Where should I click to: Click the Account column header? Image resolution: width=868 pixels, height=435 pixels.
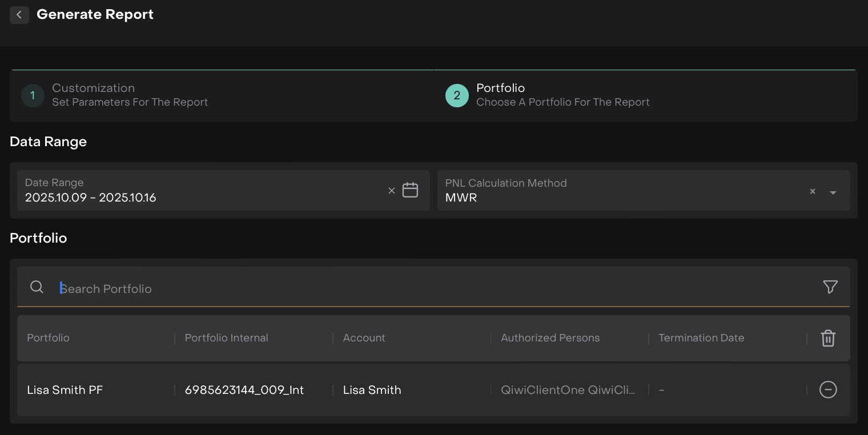364,338
